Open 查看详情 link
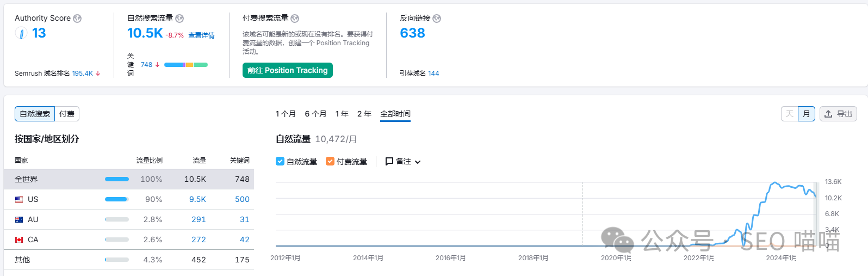This screenshot has height=276, width=868. [x=202, y=35]
